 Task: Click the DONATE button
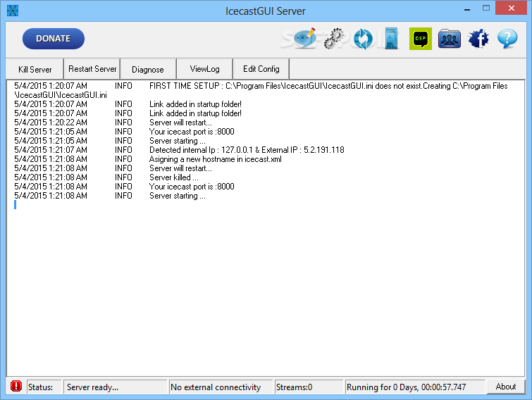(54, 39)
